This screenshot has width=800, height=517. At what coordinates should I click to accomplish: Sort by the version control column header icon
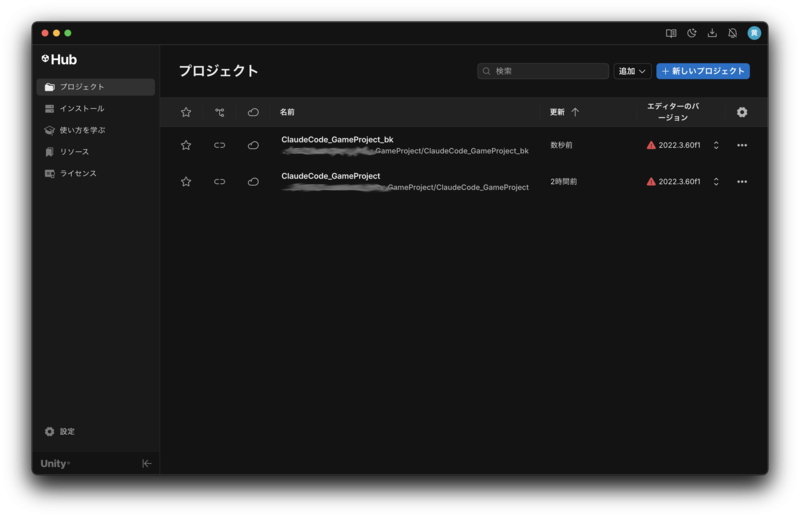pyautogui.click(x=219, y=112)
